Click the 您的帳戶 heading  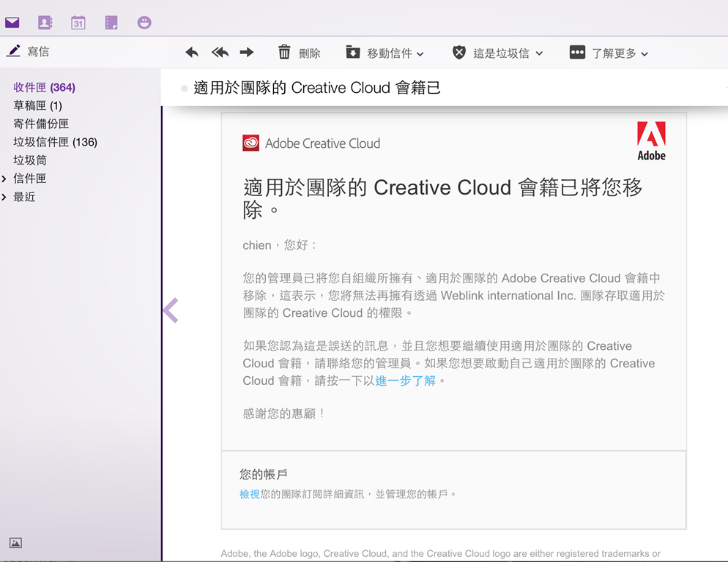coord(263,474)
